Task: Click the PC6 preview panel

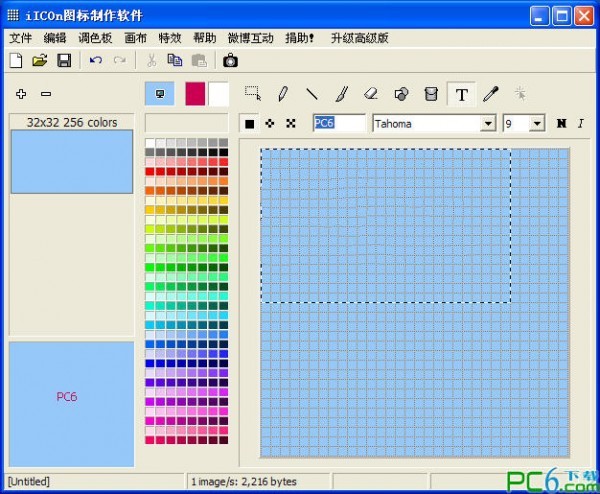Action: pyautogui.click(x=72, y=404)
